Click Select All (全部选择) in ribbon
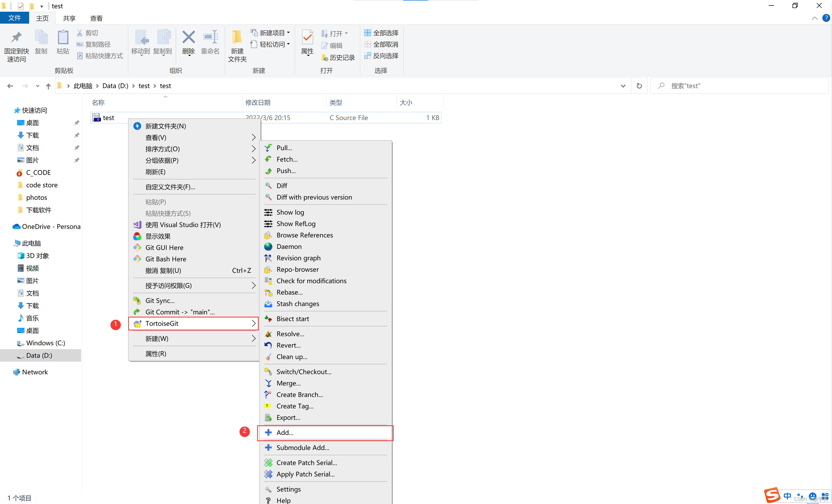 [x=382, y=33]
